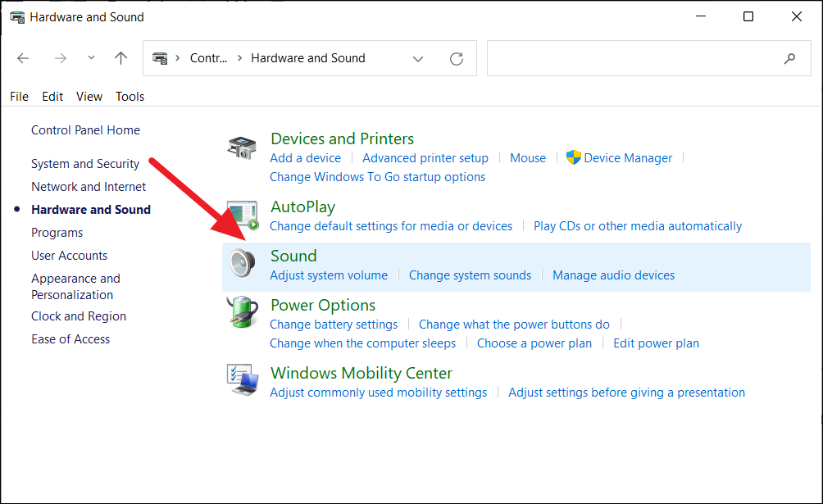Click Choose a power plan link
This screenshot has width=823, height=504.
pyautogui.click(x=534, y=343)
